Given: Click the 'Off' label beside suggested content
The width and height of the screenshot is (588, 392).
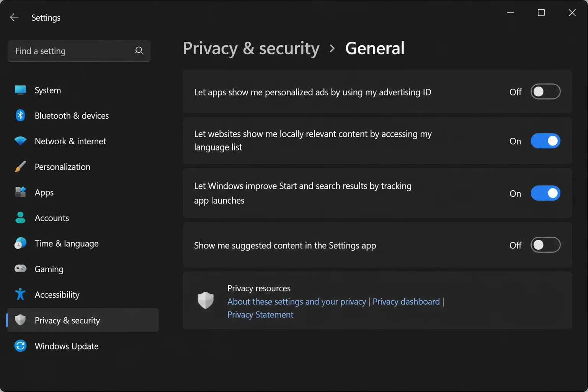Looking at the screenshot, I should pyautogui.click(x=515, y=245).
